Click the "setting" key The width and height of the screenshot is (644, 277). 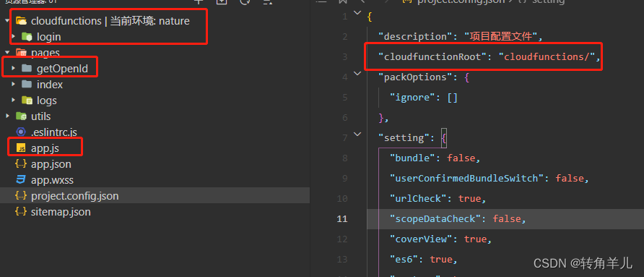404,138
